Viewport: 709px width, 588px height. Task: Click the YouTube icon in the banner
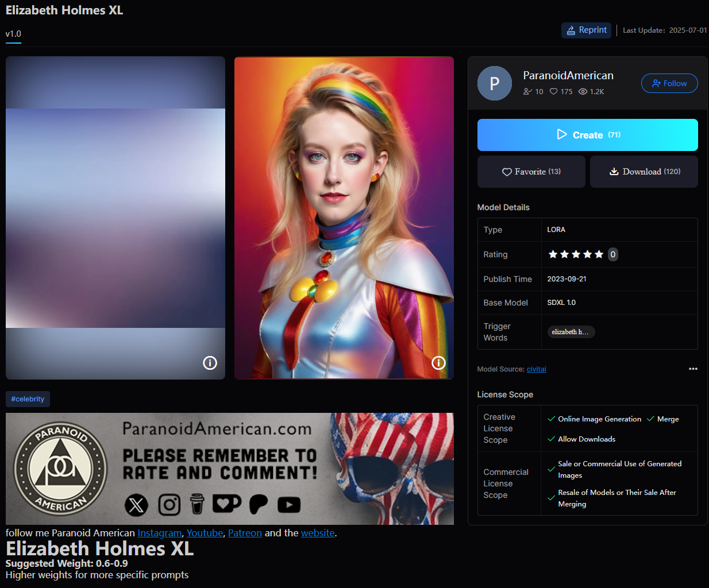pos(289,505)
